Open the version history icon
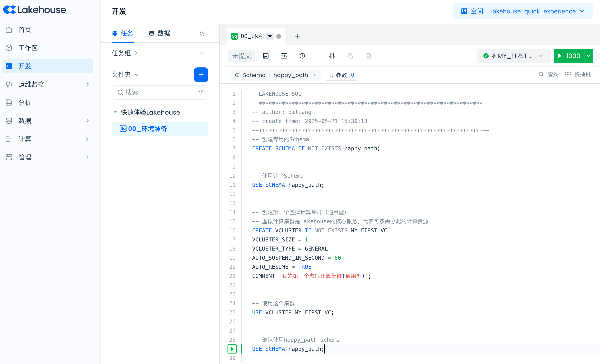The width and height of the screenshot is (600, 364). click(x=302, y=56)
